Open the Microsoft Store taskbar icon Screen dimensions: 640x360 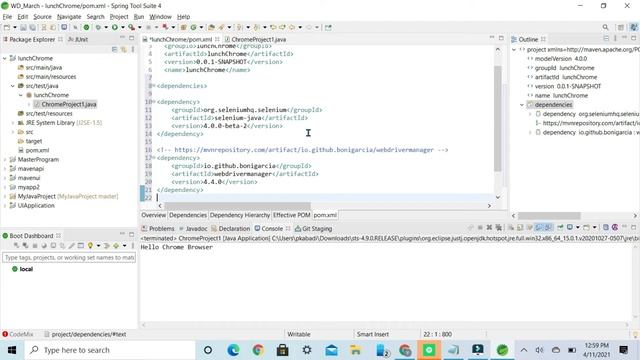(x=282, y=350)
